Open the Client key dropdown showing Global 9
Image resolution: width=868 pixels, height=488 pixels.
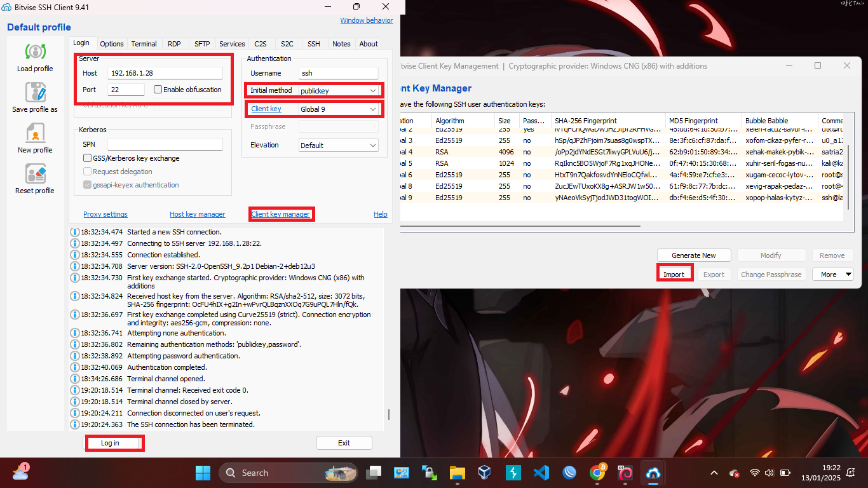click(339, 109)
